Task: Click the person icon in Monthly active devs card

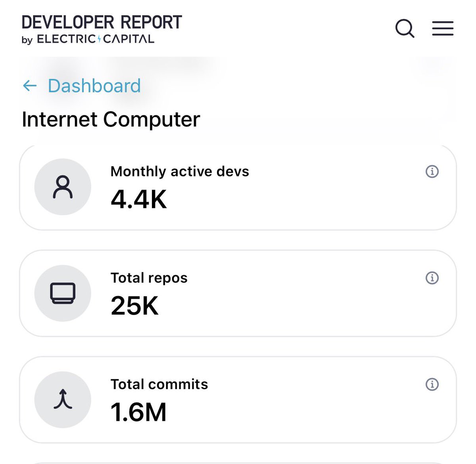Action: coord(63,187)
